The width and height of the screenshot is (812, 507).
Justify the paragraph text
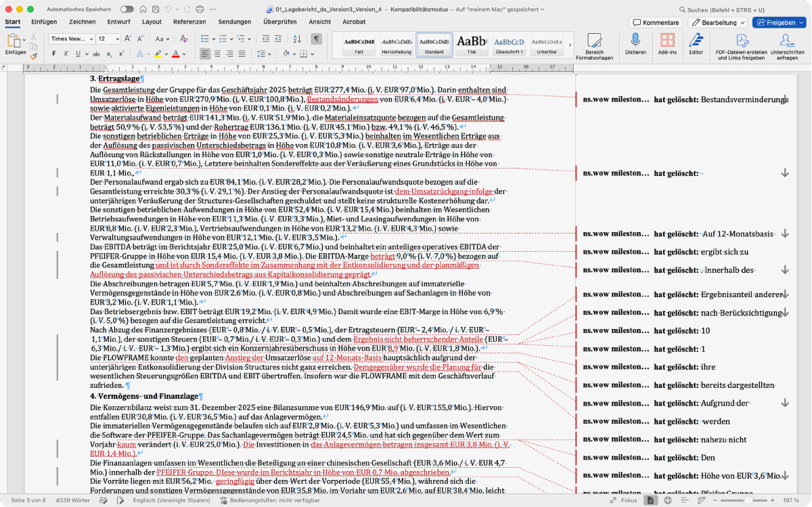tap(242, 54)
